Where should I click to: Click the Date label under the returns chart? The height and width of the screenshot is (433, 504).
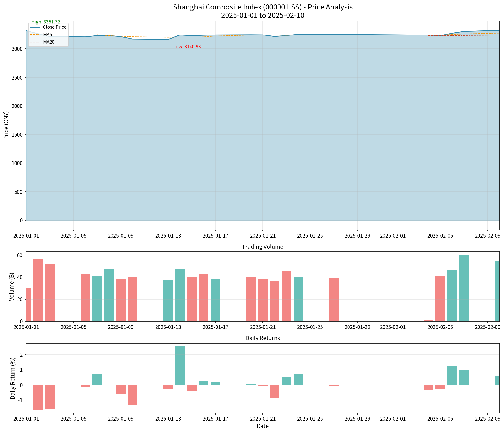(x=262, y=426)
